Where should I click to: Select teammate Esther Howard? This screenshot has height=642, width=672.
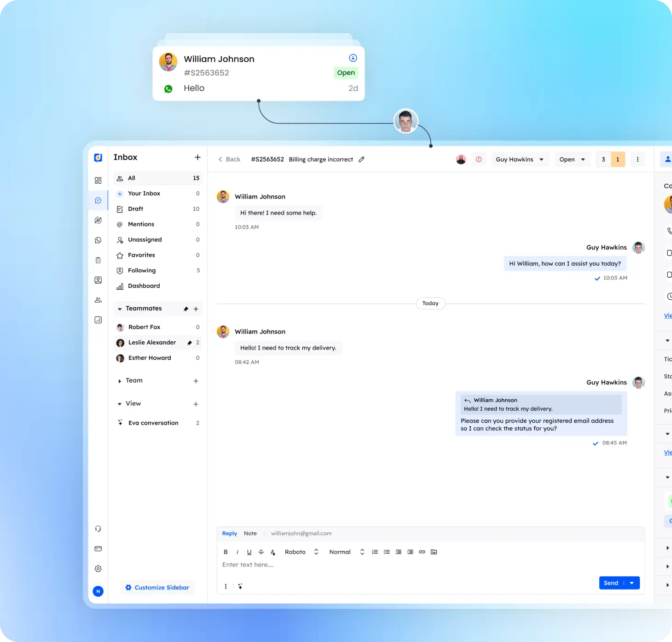click(158, 358)
